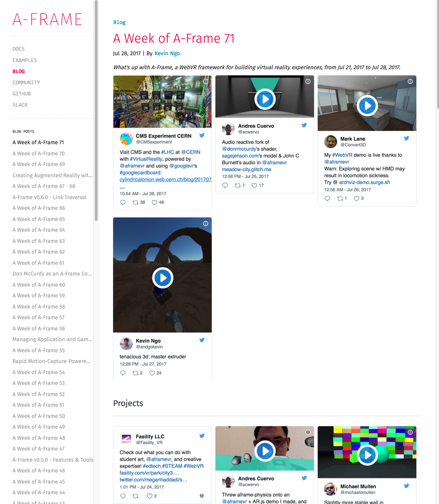Open DOCS in sidebar navigation

pos(19,49)
